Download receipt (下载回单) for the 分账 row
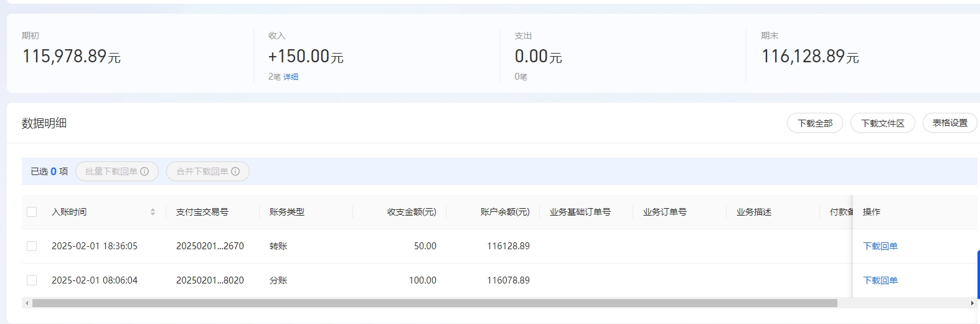Image resolution: width=980 pixels, height=324 pixels. [880, 280]
